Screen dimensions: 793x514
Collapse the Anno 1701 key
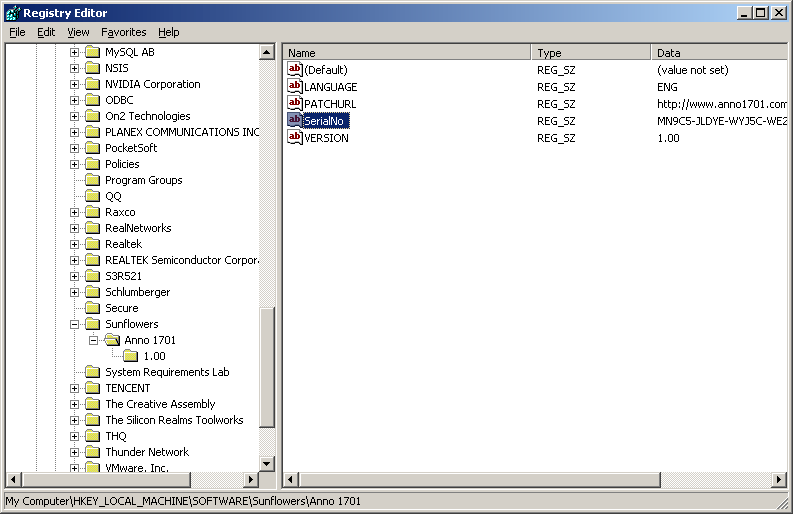point(94,340)
